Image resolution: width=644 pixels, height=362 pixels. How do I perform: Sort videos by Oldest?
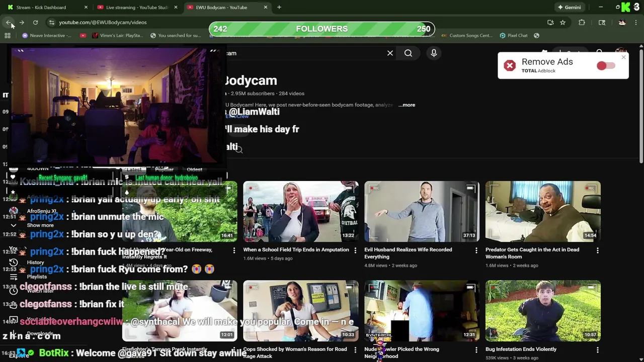[x=194, y=169]
